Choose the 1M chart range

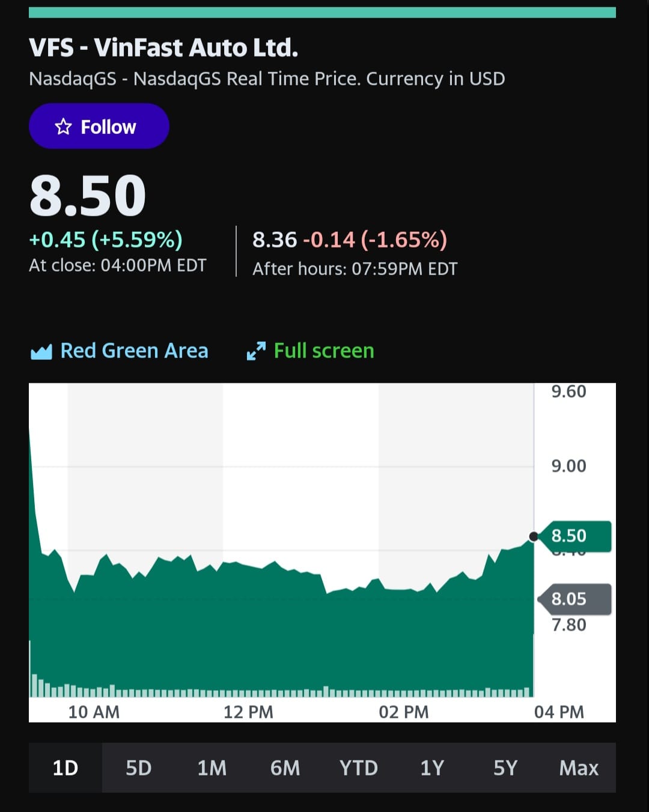pos(212,768)
